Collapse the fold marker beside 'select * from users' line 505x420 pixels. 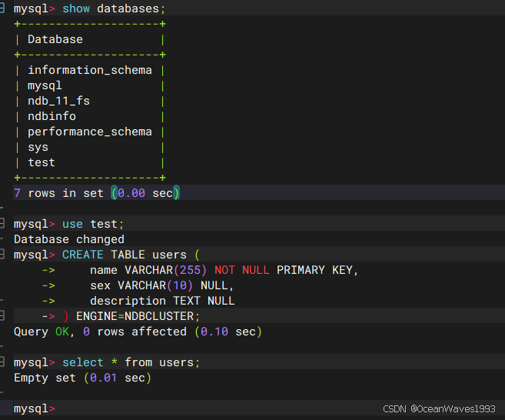coord(2,362)
